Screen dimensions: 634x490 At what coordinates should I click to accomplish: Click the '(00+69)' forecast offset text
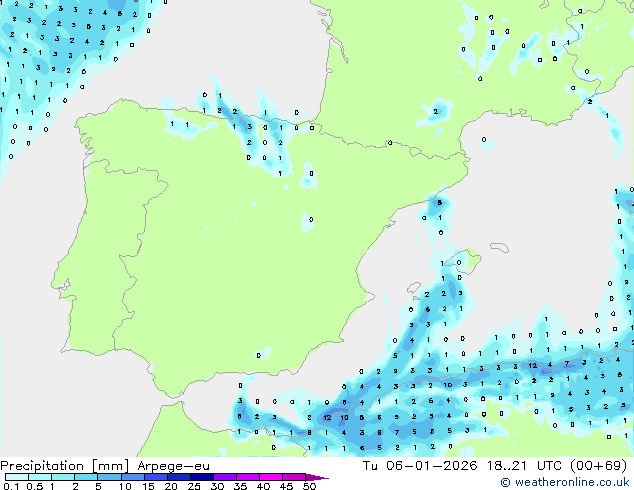pyautogui.click(x=598, y=466)
